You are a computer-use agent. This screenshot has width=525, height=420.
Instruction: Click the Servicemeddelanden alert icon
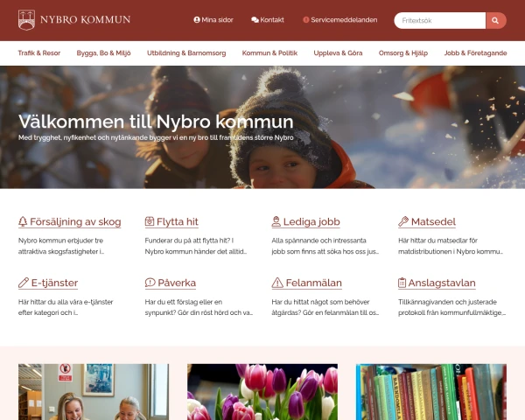coord(305,20)
